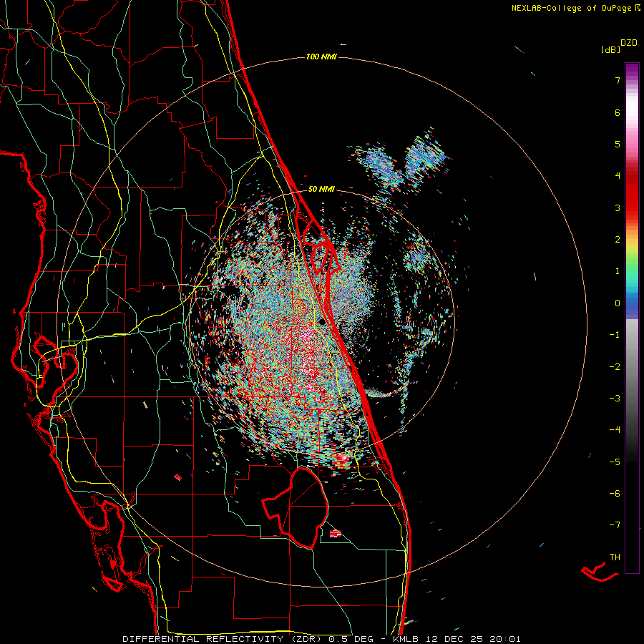644x644 pixels.
Task: Click the black KMLB radar site dot
Action: coord(322,321)
